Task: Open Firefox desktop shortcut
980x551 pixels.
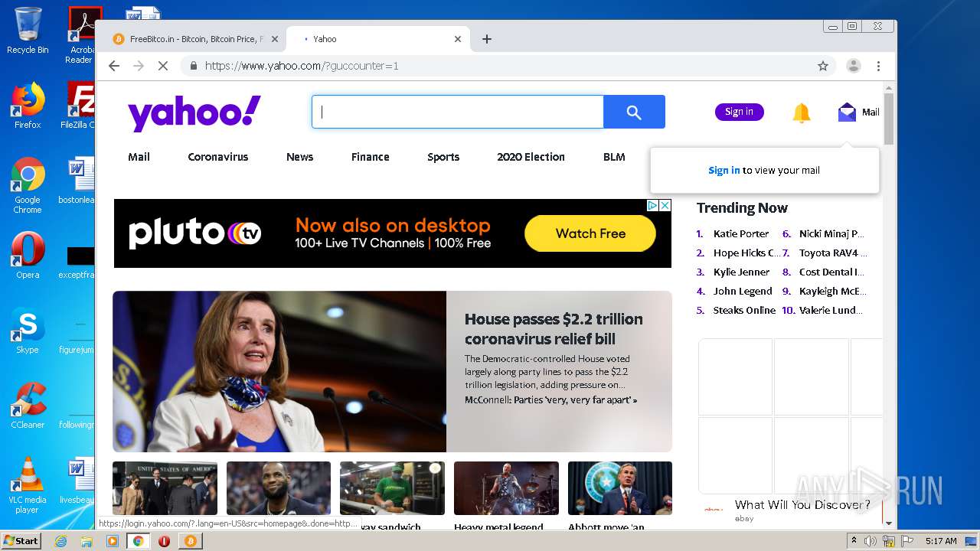Action: click(28, 105)
